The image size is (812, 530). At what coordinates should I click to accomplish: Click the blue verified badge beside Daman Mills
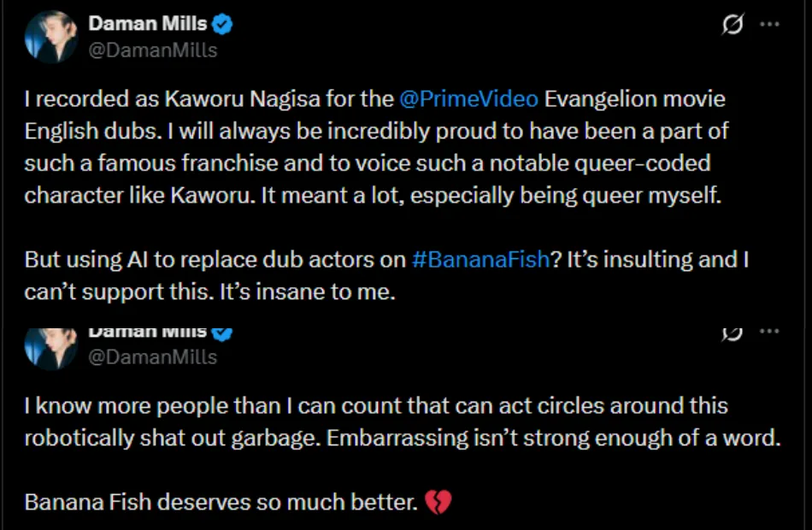225,25
